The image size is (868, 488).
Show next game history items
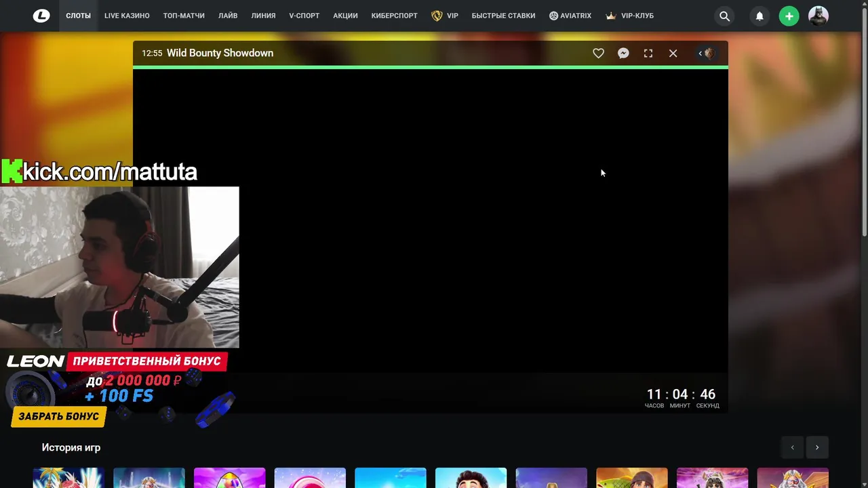coord(817,447)
